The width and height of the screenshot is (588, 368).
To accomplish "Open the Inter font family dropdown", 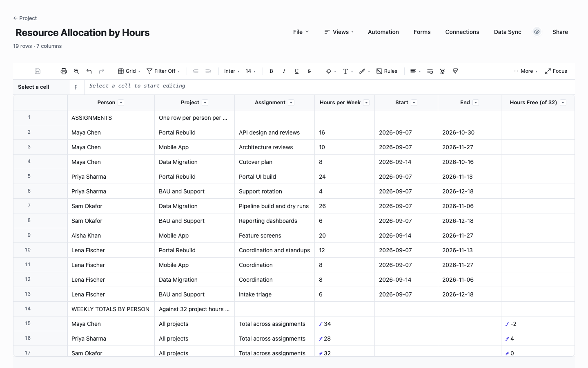I will (232, 71).
